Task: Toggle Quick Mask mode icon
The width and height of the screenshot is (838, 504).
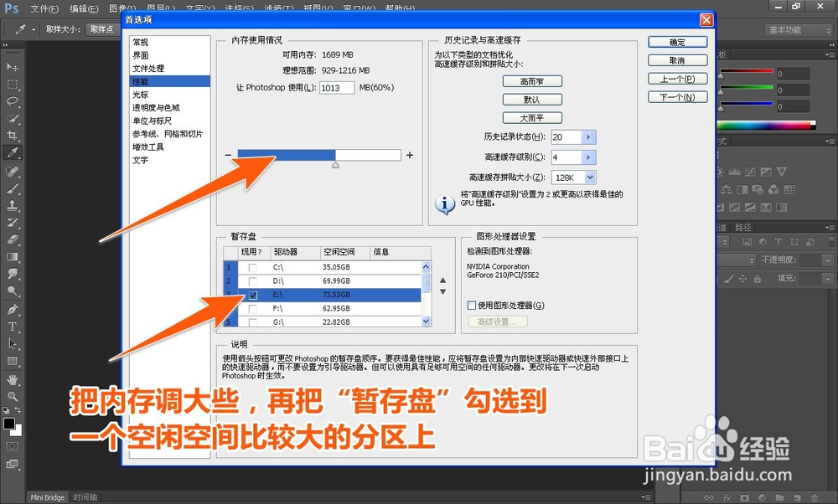Action: coord(12,446)
